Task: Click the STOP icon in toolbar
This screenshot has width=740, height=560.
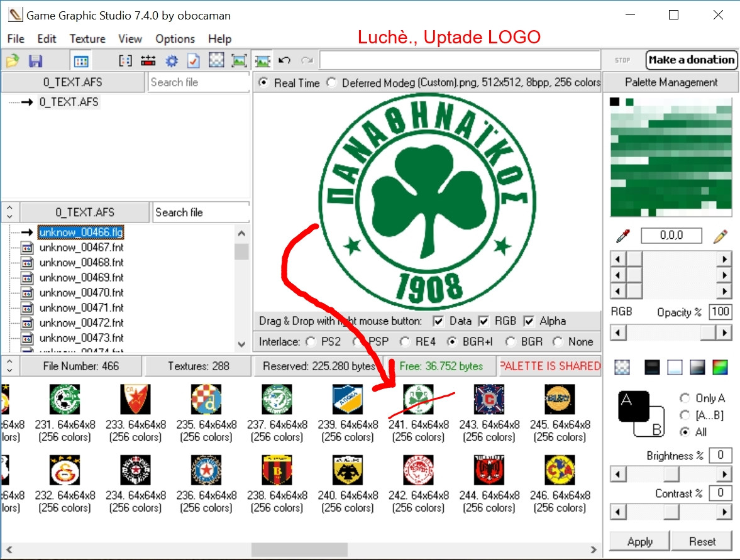Action: tap(622, 60)
